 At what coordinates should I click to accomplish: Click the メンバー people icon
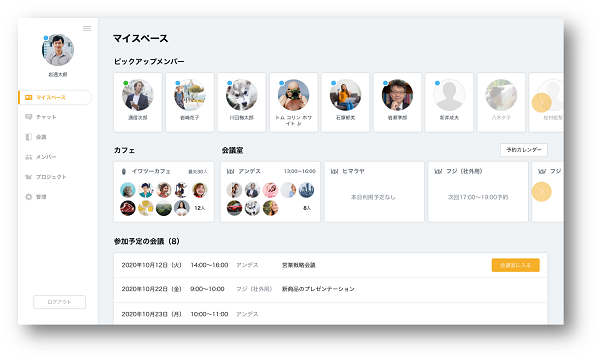pyautogui.click(x=29, y=157)
